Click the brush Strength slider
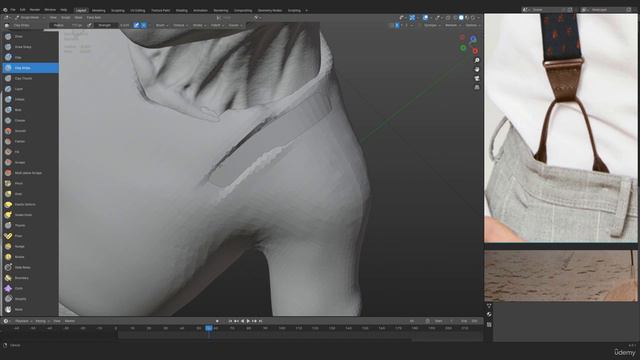Image resolution: width=640 pixels, height=360 pixels. [113, 25]
